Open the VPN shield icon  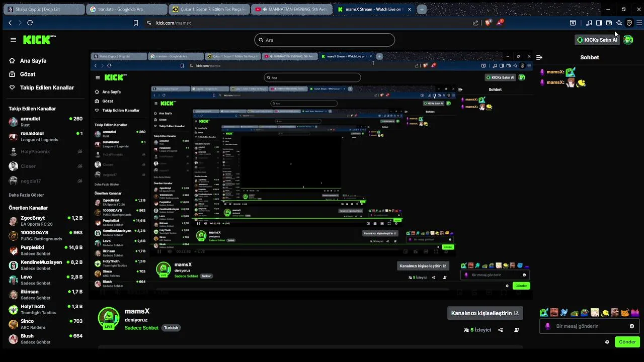coord(629,23)
